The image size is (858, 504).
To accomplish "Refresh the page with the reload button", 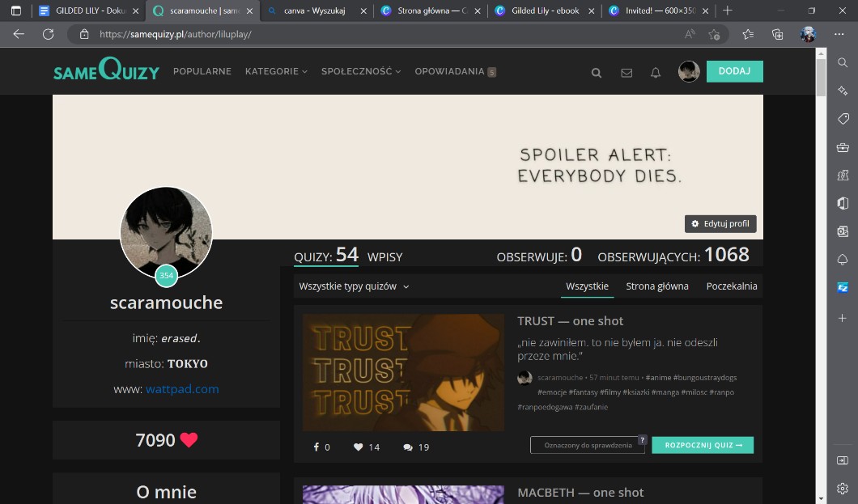I will click(x=48, y=34).
